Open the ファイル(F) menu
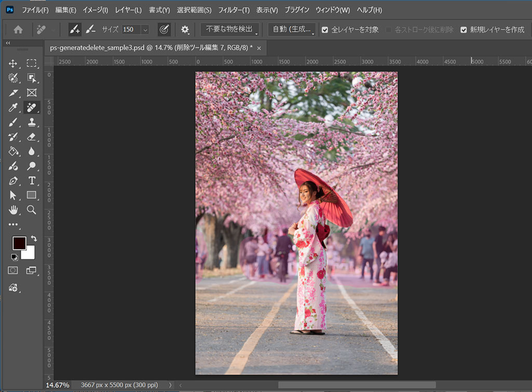This screenshot has width=532, height=392. point(35,10)
